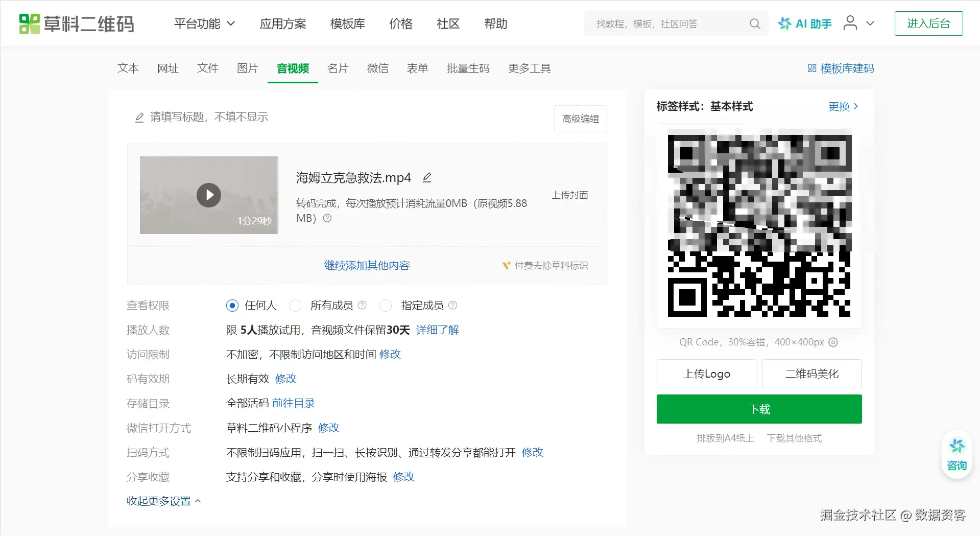Click the user account avatar icon
Image resolution: width=980 pixels, height=536 pixels.
(x=850, y=23)
